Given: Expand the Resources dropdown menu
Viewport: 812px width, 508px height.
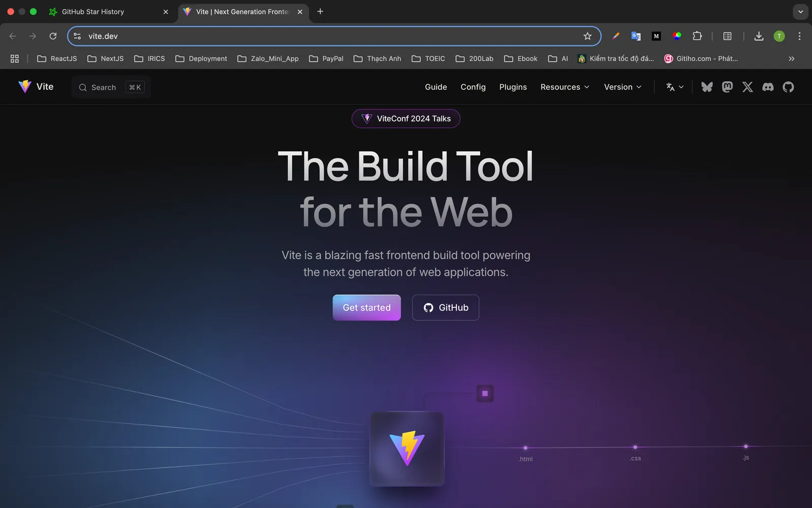Looking at the screenshot, I should (565, 87).
